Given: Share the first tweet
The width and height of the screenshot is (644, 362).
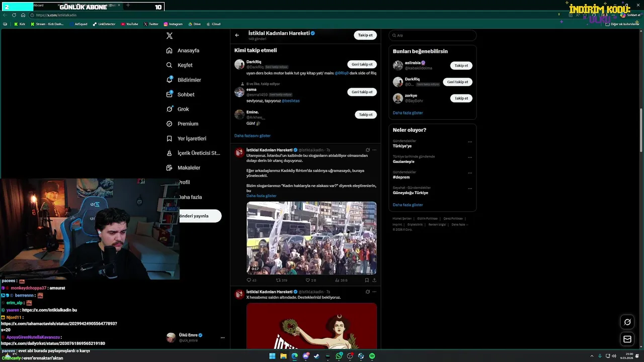Looking at the screenshot, I should pyautogui.click(x=374, y=280).
